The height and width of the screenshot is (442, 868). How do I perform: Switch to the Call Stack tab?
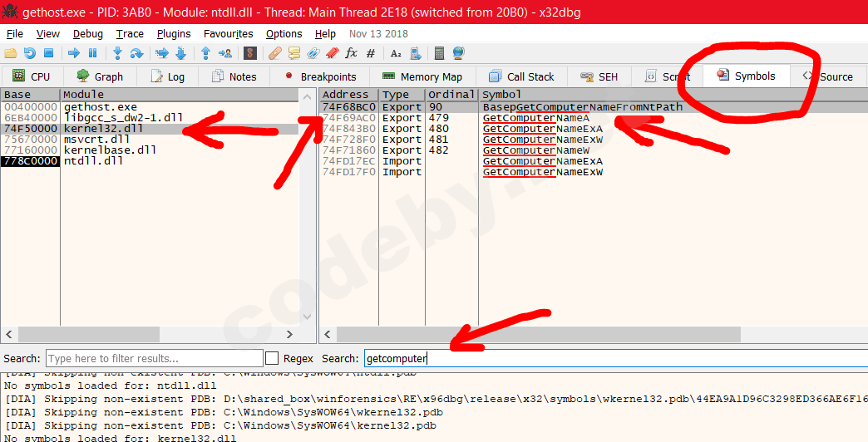coord(521,76)
